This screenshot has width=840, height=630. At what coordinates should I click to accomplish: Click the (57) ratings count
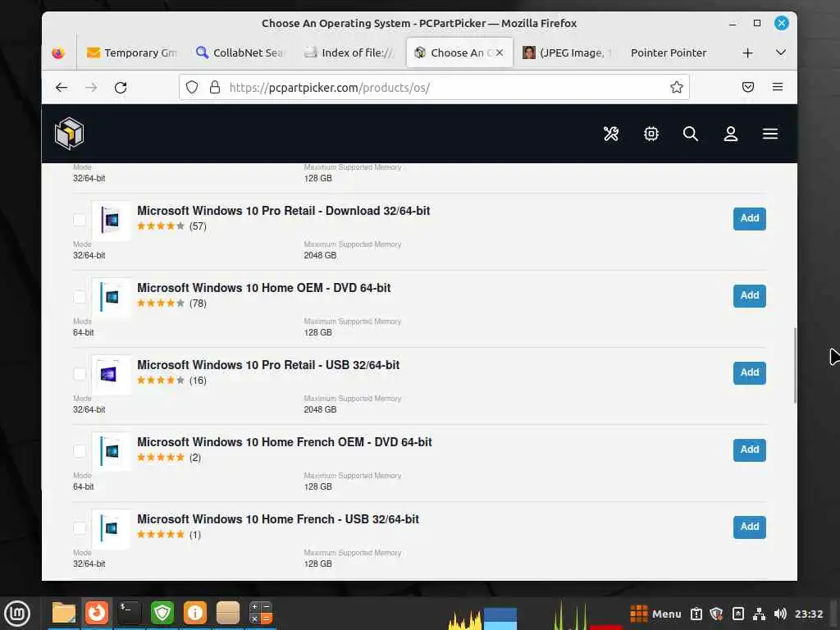coord(198,226)
